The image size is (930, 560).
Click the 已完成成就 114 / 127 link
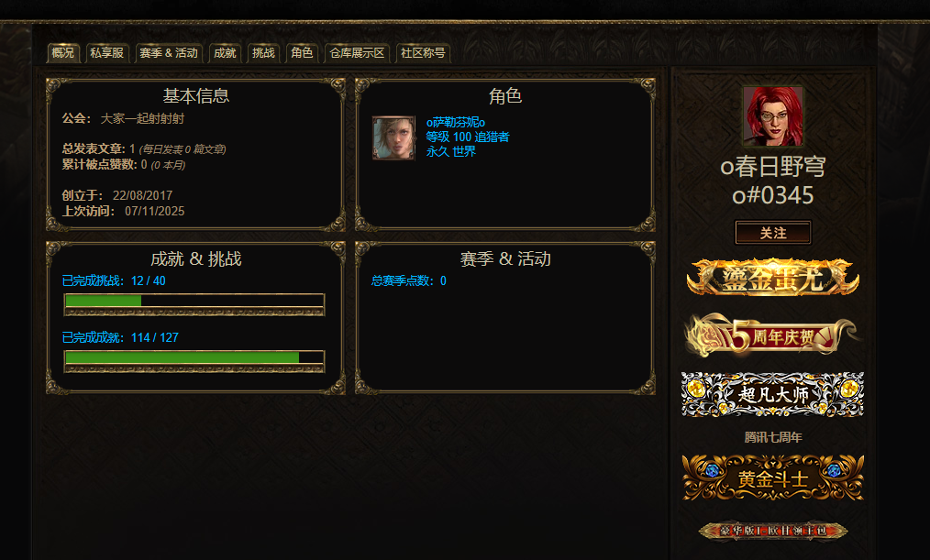click(x=120, y=338)
